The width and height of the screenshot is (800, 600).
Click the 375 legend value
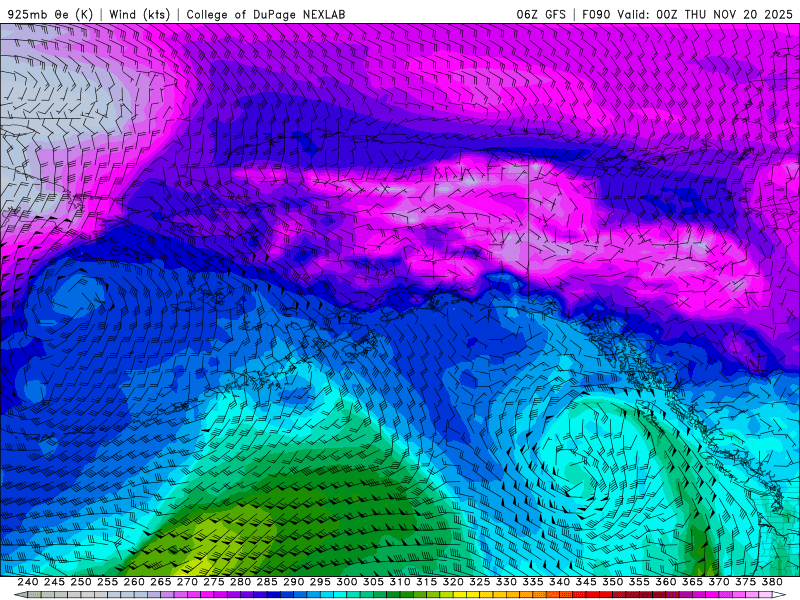pyautogui.click(x=745, y=582)
